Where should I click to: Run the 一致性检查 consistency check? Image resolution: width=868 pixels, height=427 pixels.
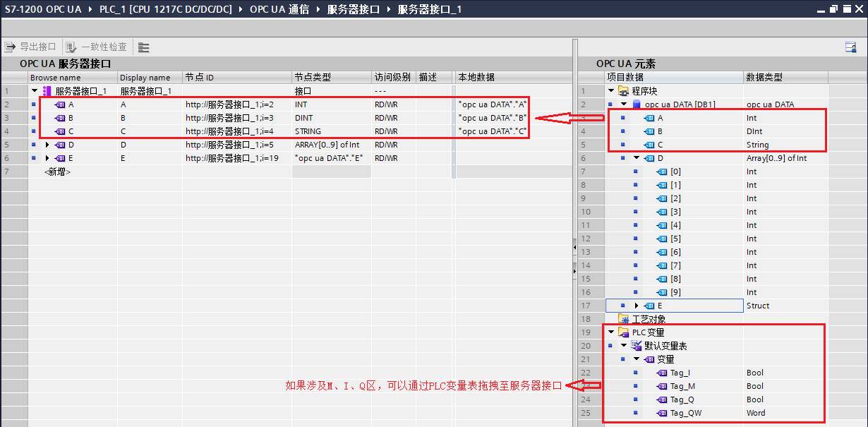[70, 47]
